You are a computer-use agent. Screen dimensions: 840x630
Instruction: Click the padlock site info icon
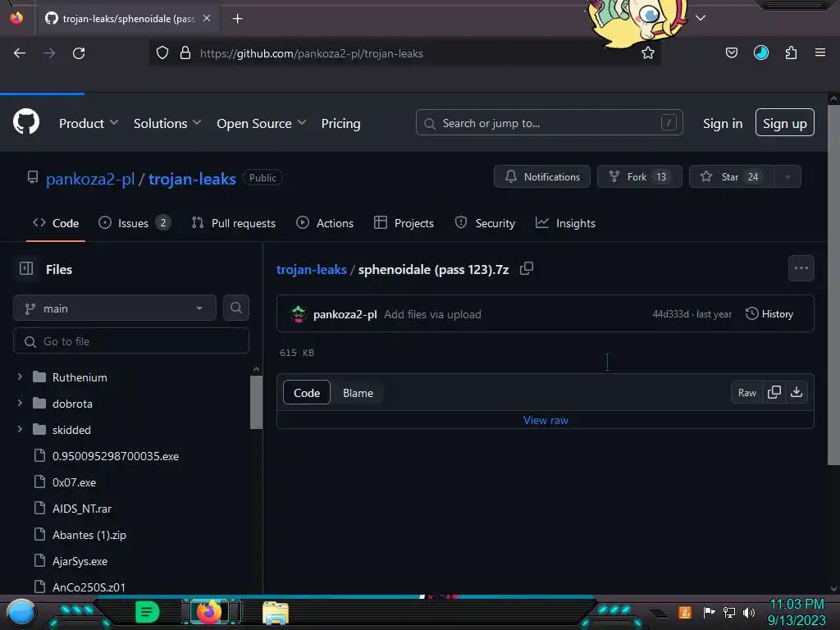[185, 53]
